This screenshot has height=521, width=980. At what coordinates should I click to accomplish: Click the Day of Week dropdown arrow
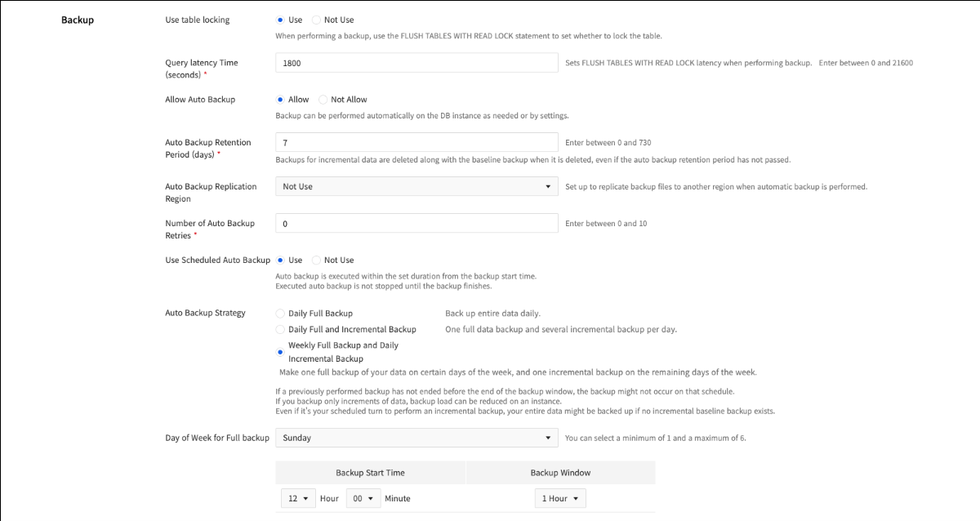(x=548, y=438)
